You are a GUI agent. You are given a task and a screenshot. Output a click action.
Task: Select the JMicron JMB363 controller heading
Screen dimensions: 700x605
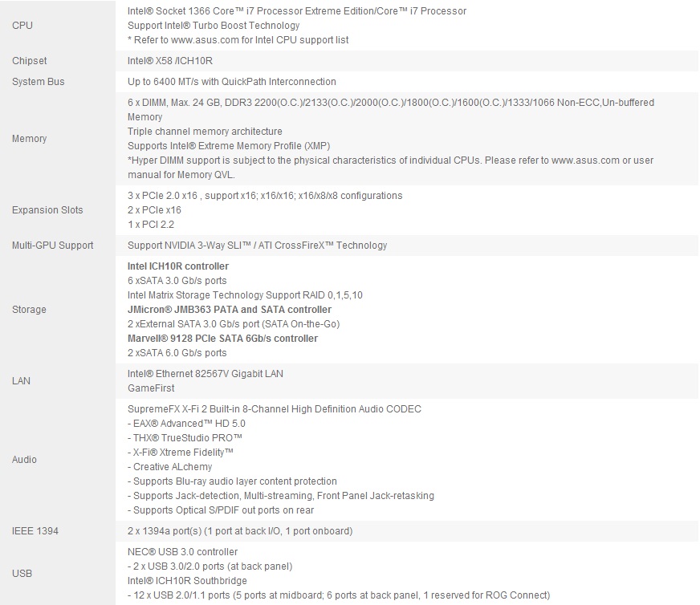(230, 310)
